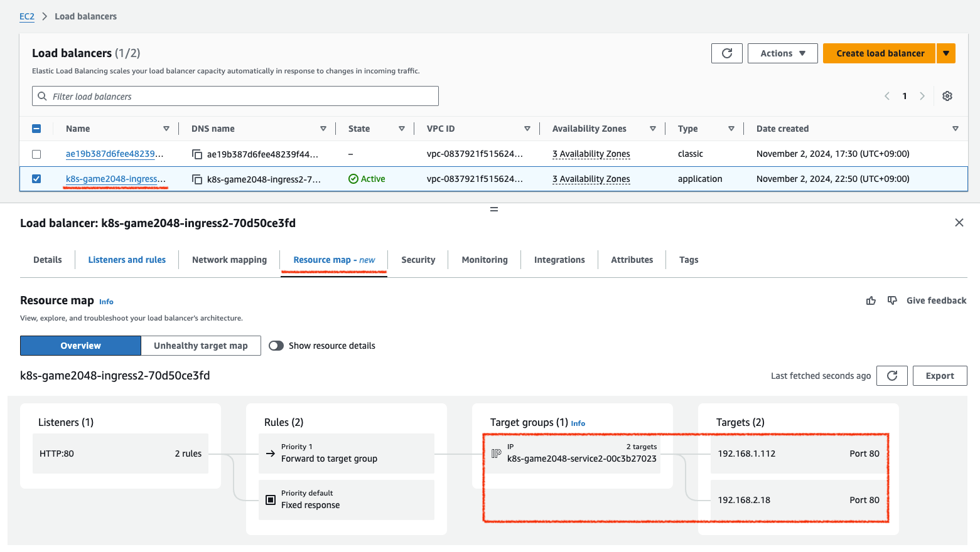Screen dimensions: 980x552
Task: Open the Monitoring tab
Action: [485, 260]
